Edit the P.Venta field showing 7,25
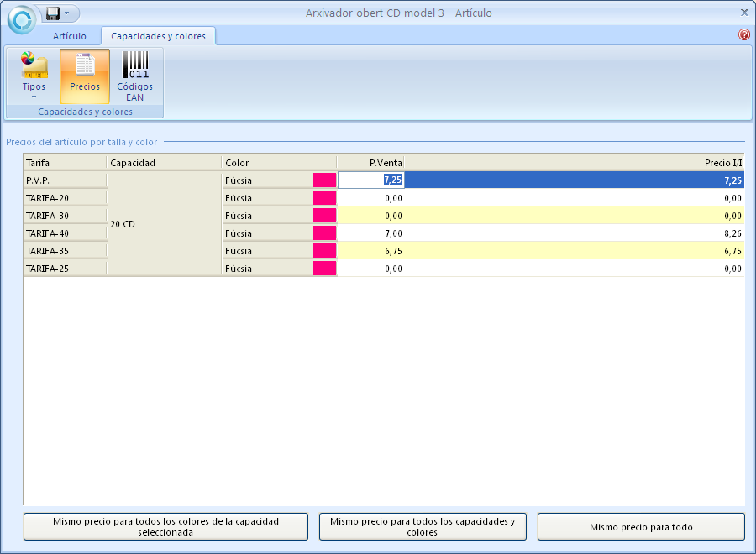The image size is (756, 554). 370,180
